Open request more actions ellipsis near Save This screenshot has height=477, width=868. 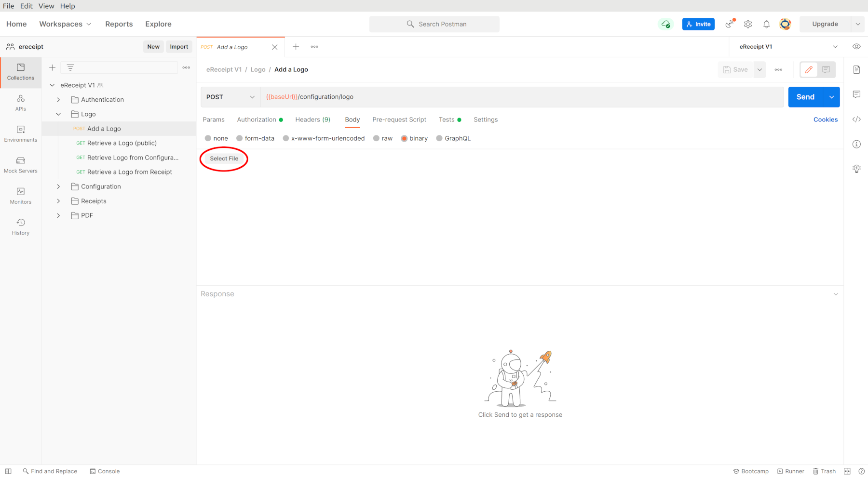click(778, 70)
